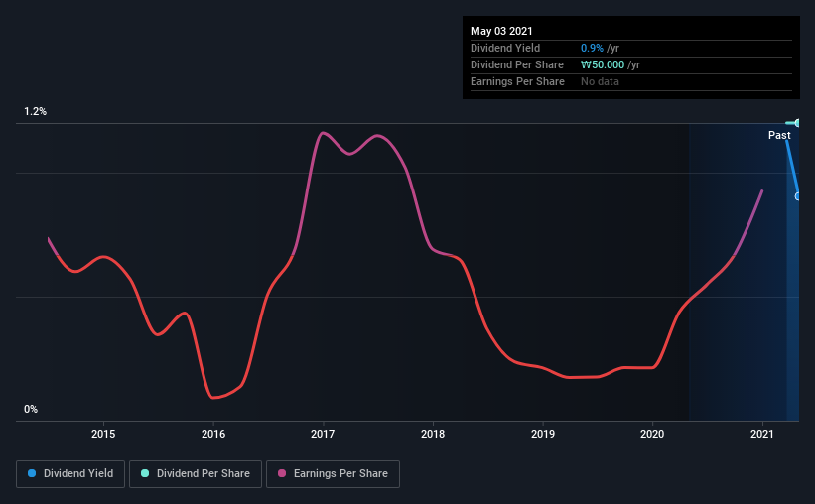Click the 2015 x-axis label
This screenshot has width=815, height=504.
103,434
